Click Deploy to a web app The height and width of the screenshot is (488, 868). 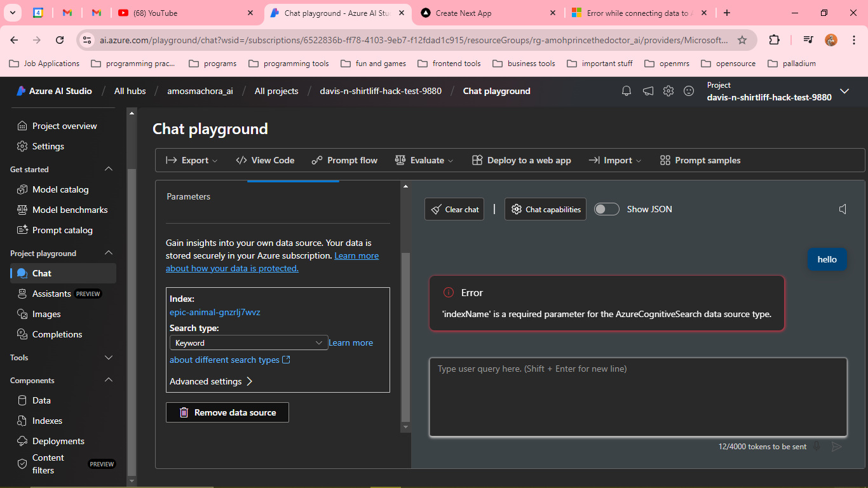pyautogui.click(x=522, y=160)
